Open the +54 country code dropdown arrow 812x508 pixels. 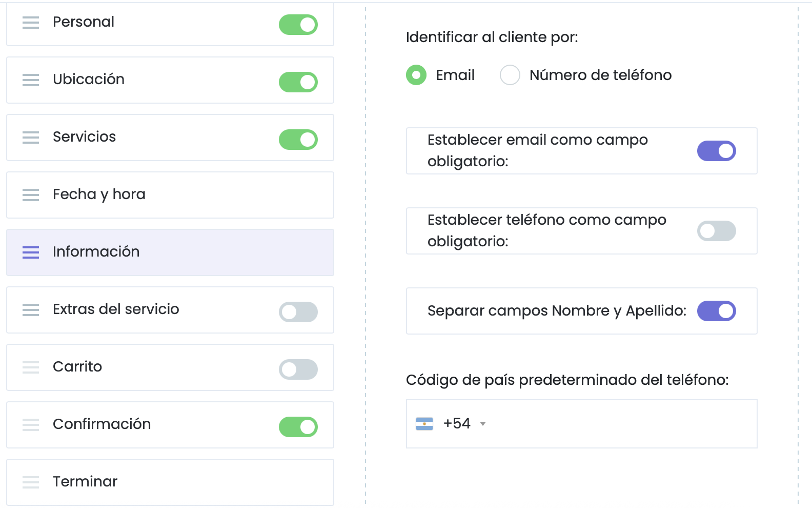(482, 424)
